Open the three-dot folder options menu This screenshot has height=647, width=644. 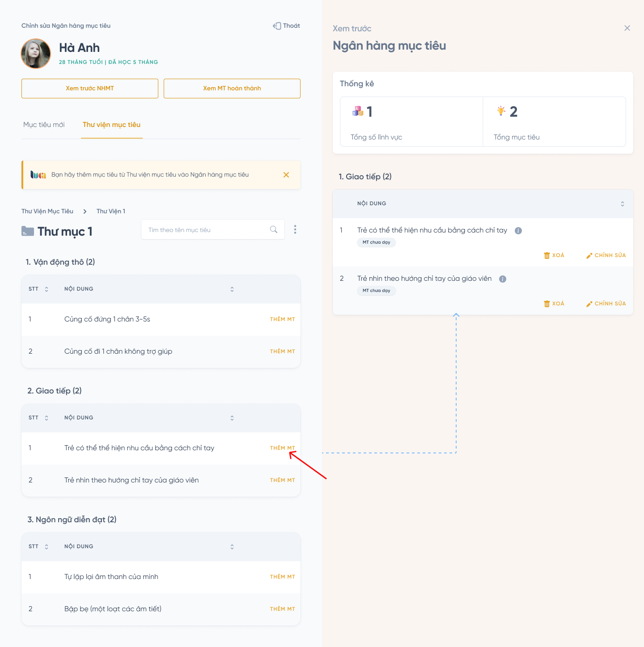coord(295,229)
